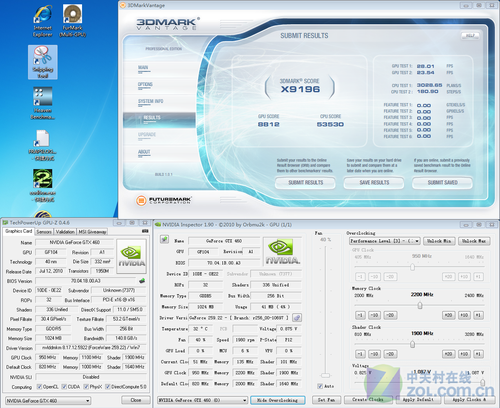This screenshot has height=408, width=500.
Task: Click Memory Clock slider handle
Action: coord(420,305)
